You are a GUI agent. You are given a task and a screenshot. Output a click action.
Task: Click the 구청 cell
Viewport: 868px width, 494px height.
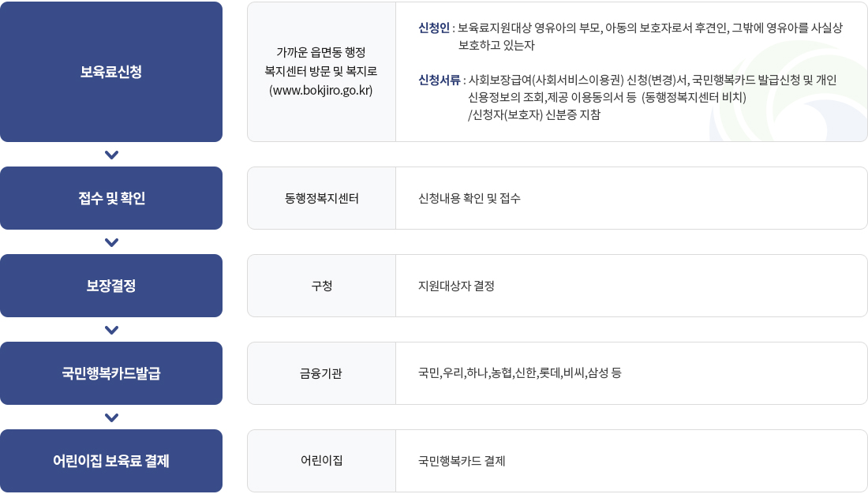point(322,286)
